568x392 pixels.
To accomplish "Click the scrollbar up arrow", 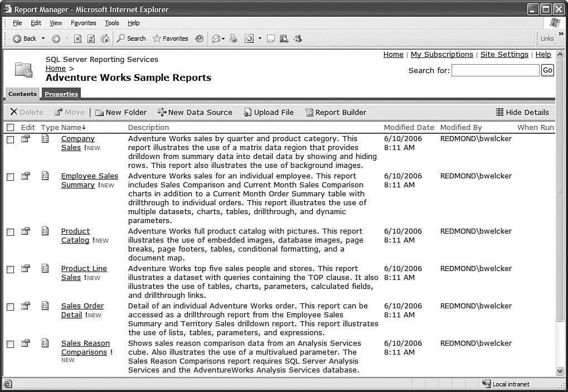I will click(x=560, y=55).
